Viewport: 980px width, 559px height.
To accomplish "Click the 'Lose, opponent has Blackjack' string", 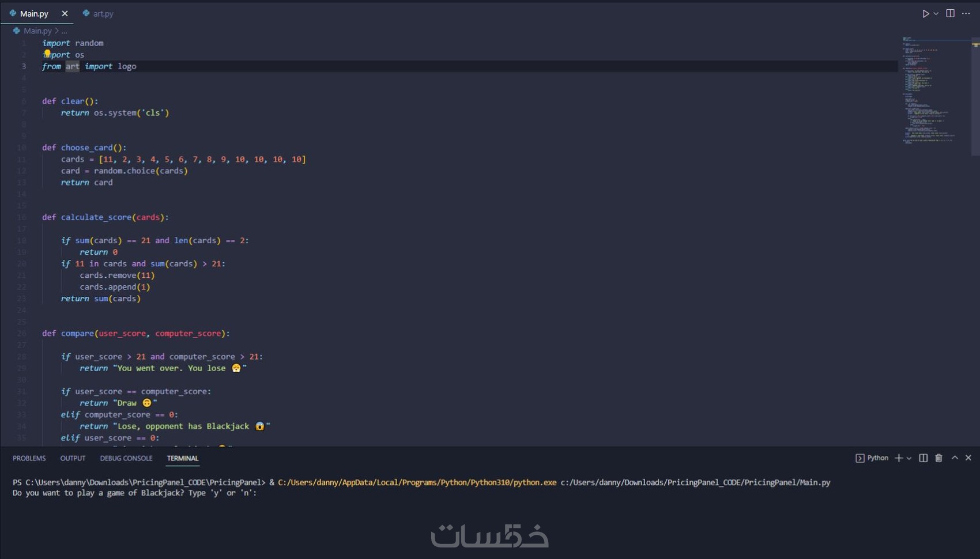I will (x=191, y=426).
